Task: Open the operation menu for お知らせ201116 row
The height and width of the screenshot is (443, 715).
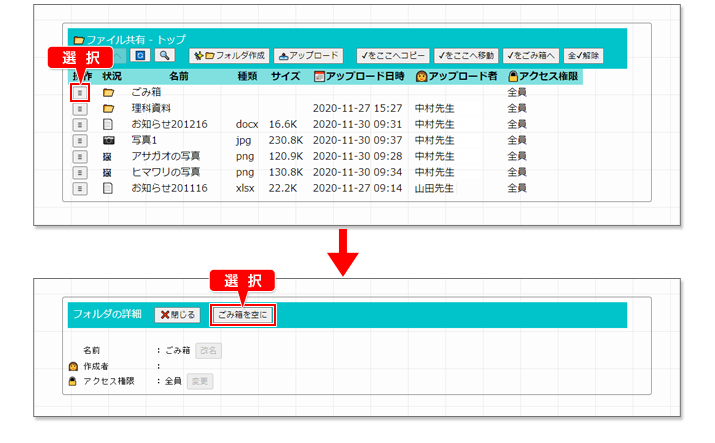Action: pos(80,189)
